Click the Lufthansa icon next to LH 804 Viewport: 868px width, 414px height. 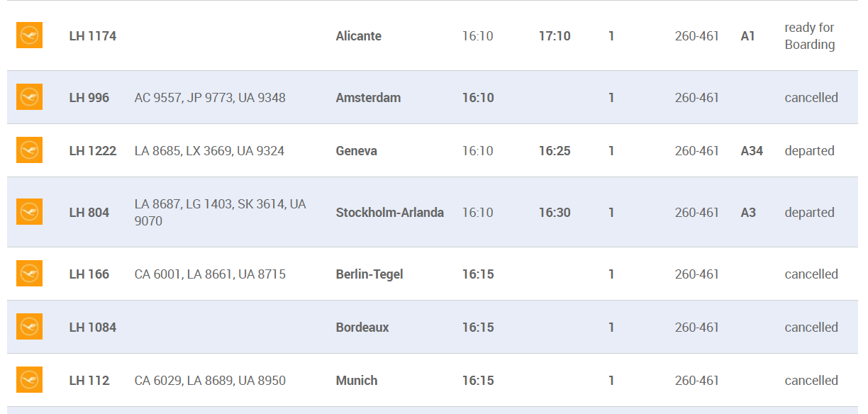coord(29,212)
